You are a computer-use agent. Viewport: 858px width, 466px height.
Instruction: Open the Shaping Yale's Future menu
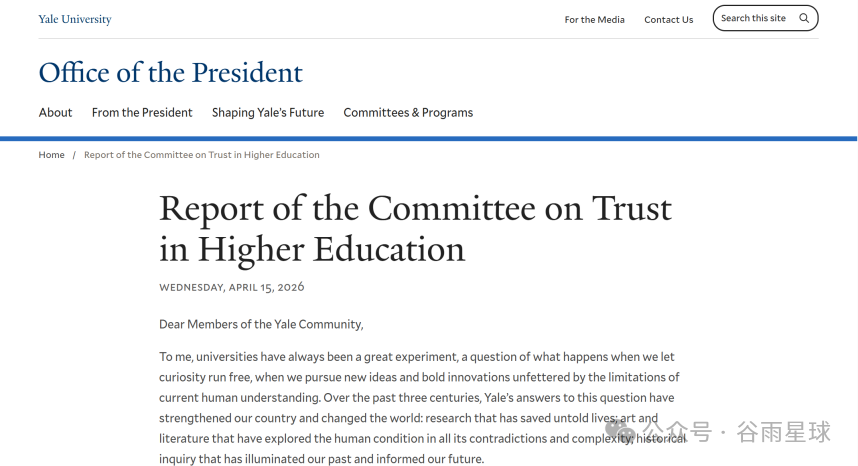tap(268, 112)
